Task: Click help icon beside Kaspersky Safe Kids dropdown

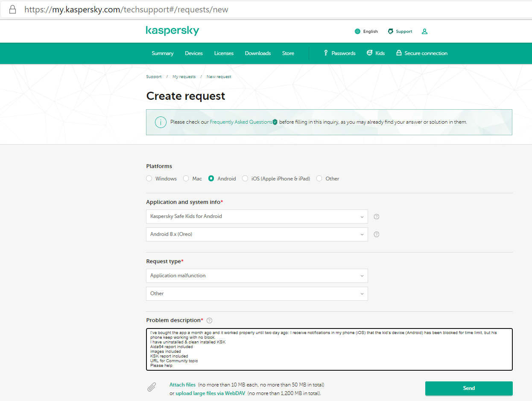Action: click(x=377, y=217)
